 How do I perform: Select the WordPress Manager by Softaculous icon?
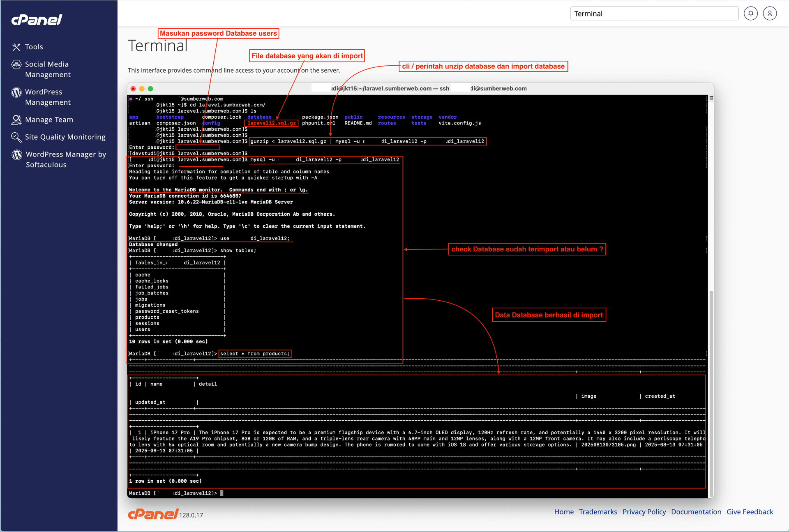pos(16,154)
